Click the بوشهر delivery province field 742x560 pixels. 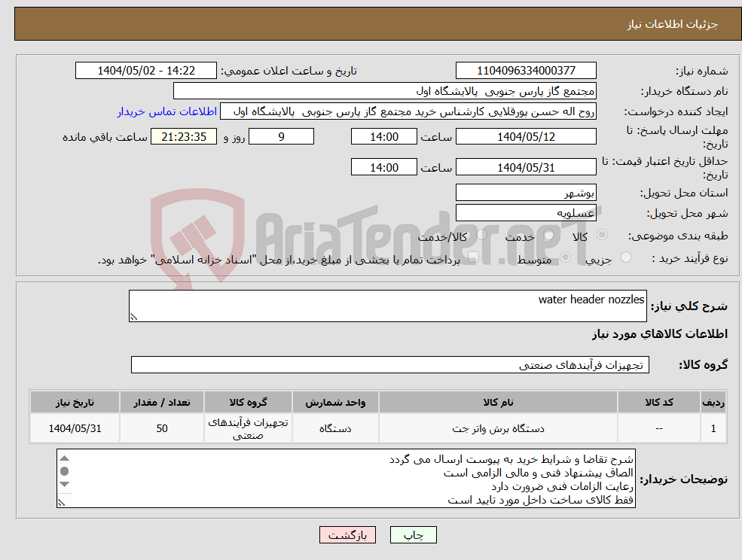pyautogui.click(x=526, y=192)
